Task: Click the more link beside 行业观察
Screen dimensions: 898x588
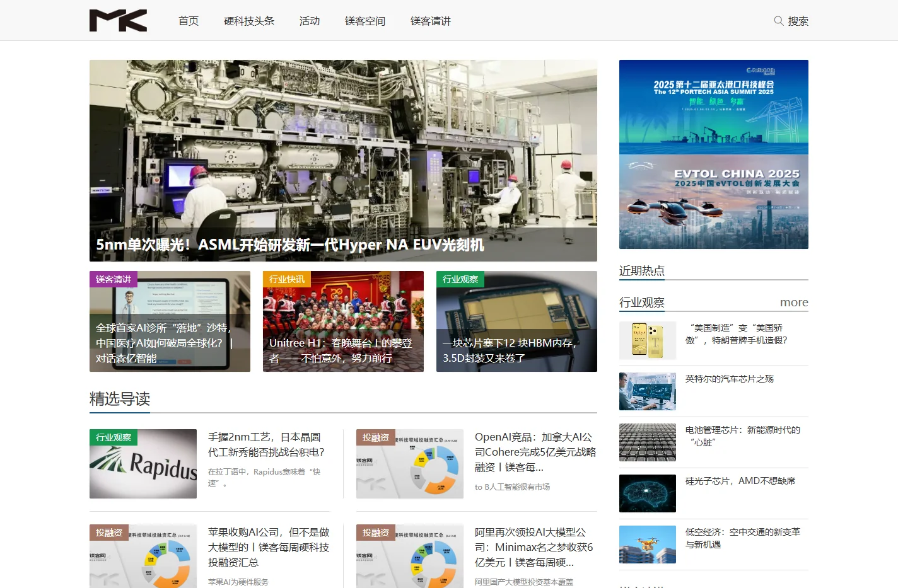Action: click(x=794, y=303)
